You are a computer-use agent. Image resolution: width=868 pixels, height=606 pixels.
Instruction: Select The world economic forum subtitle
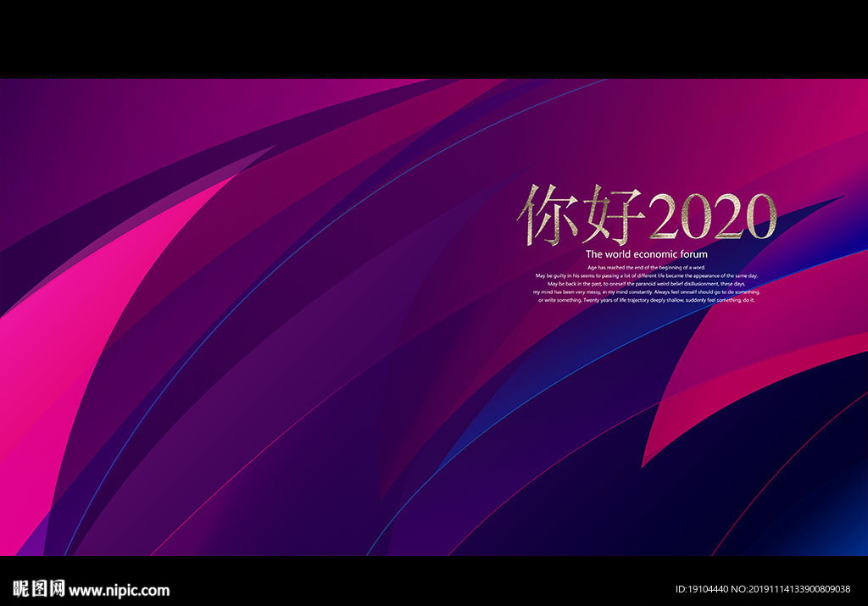[648, 253]
